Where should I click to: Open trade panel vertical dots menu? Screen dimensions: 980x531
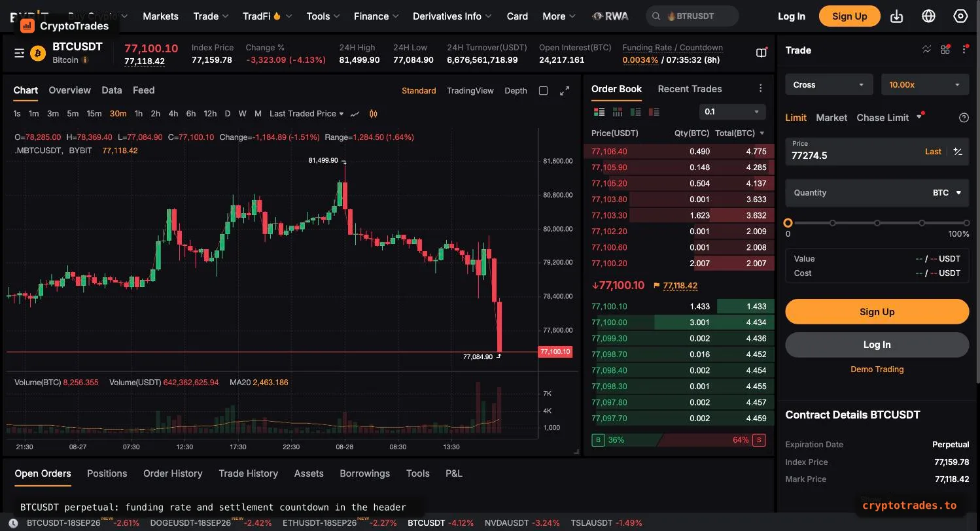click(x=964, y=50)
